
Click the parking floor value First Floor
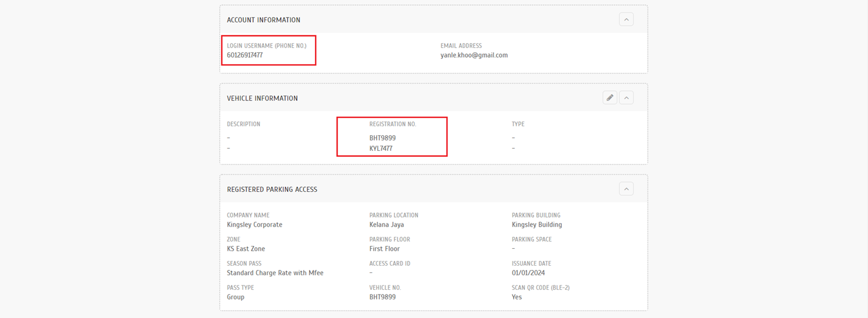coord(384,249)
